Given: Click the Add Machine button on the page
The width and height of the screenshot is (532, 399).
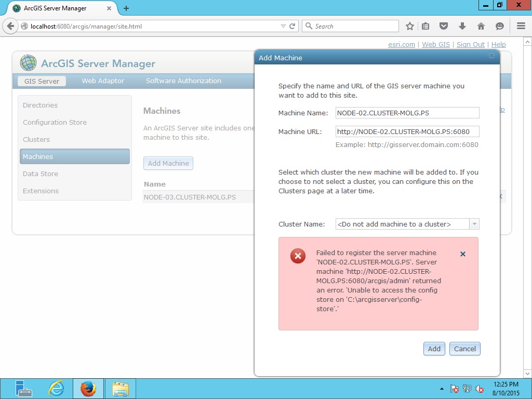Looking at the screenshot, I should [x=168, y=163].
